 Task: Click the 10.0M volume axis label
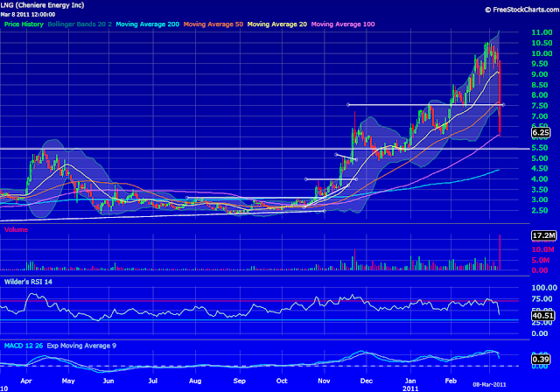542,249
